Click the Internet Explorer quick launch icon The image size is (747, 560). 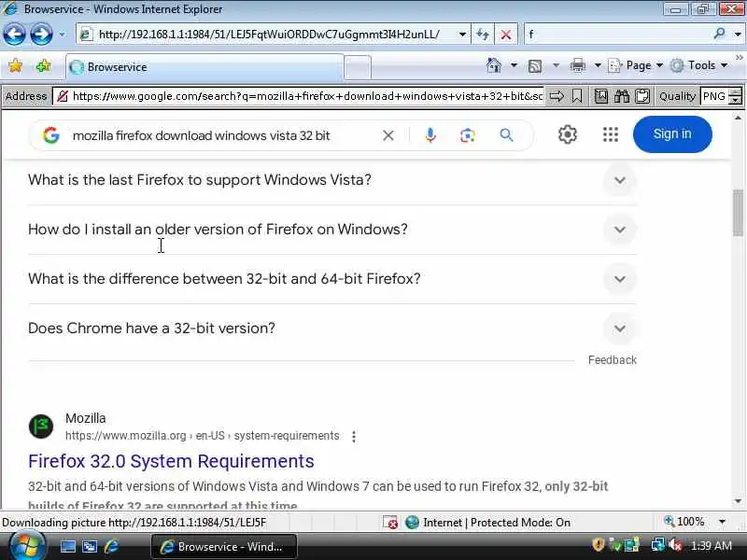[111, 546]
